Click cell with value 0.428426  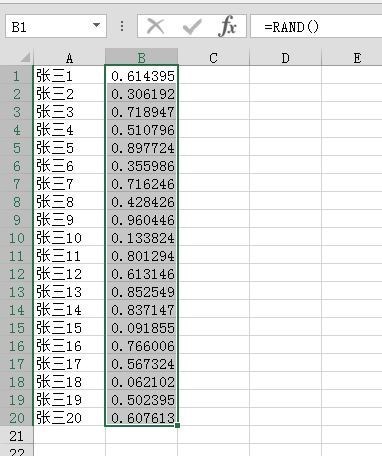[142, 202]
